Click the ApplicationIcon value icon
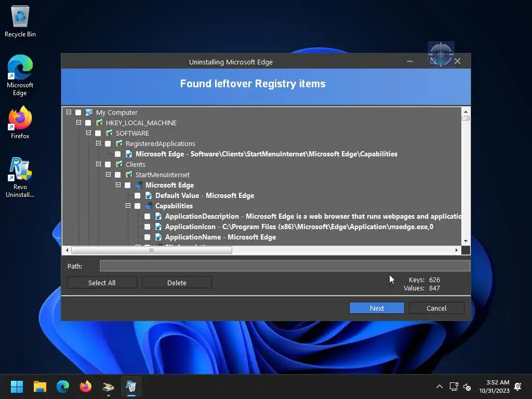This screenshot has width=532, height=399. click(x=158, y=227)
